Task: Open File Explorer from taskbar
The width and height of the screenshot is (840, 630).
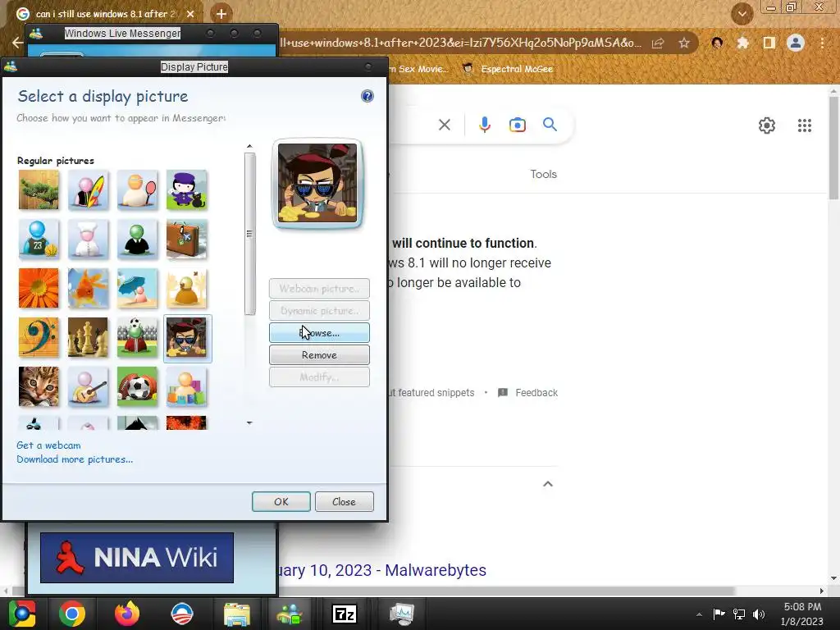Action: (237, 614)
